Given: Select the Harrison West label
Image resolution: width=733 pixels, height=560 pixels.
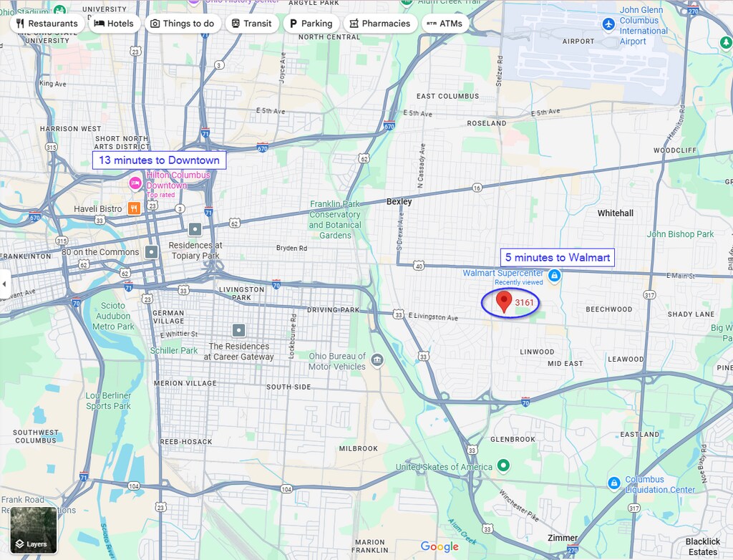Looking at the screenshot, I should point(70,129).
